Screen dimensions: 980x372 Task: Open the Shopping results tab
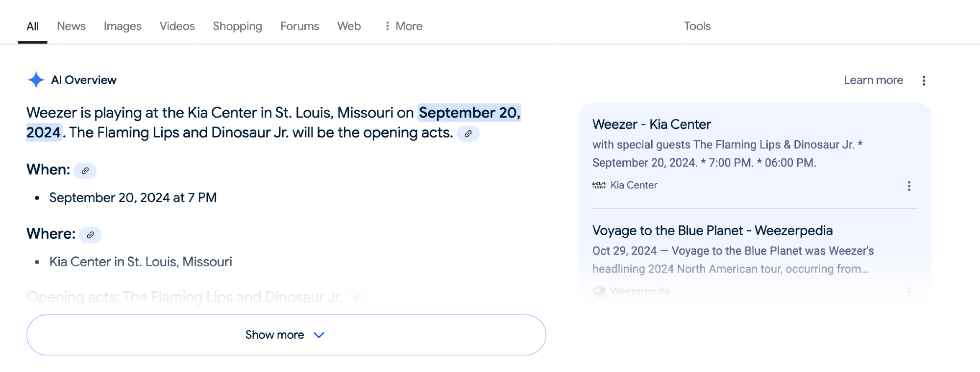pyautogui.click(x=237, y=26)
